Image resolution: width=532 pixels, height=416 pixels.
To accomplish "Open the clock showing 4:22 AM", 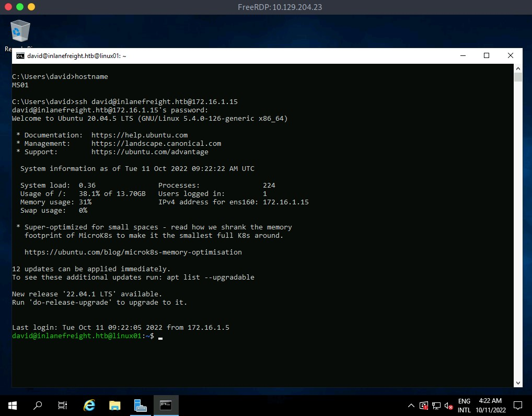I will click(490, 406).
